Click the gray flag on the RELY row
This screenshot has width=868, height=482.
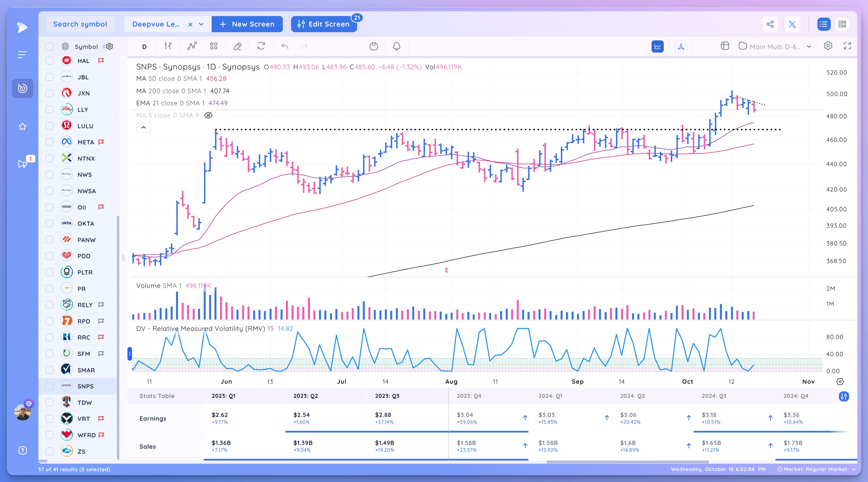point(101,305)
